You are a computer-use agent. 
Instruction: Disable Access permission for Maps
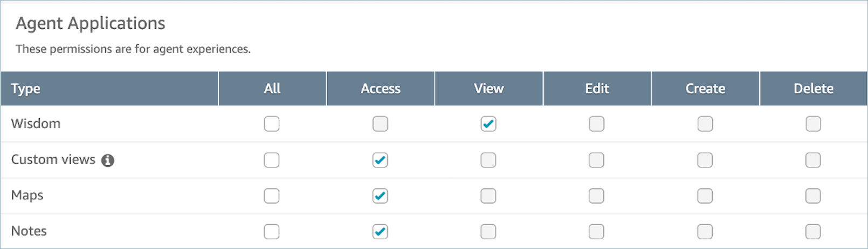coord(380,196)
